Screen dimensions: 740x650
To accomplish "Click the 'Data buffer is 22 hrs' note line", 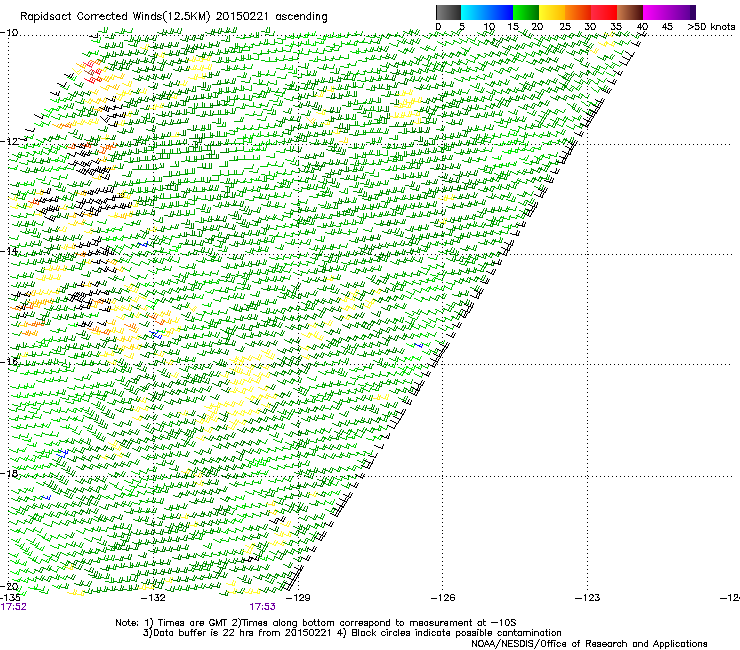I will (x=352, y=633).
